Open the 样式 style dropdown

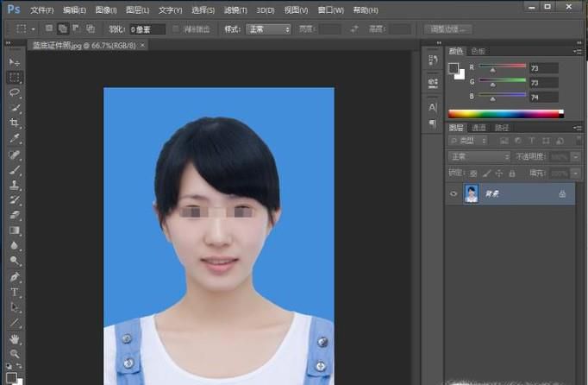click(269, 28)
